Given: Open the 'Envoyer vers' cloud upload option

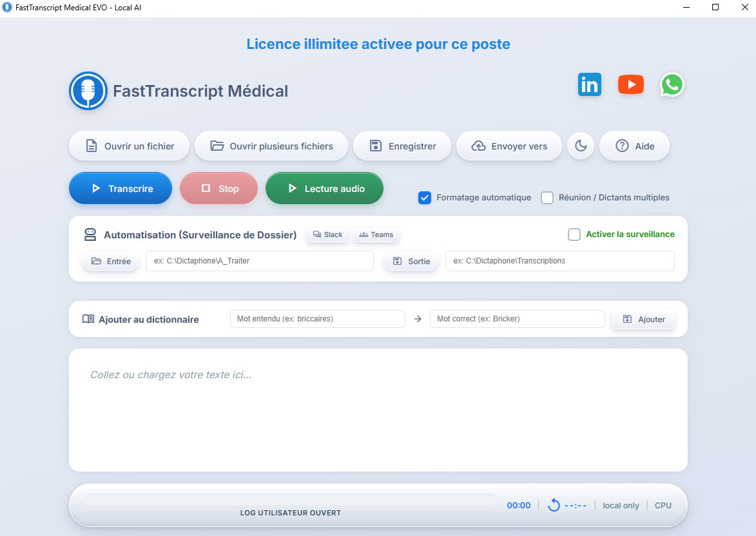Looking at the screenshot, I should [509, 146].
